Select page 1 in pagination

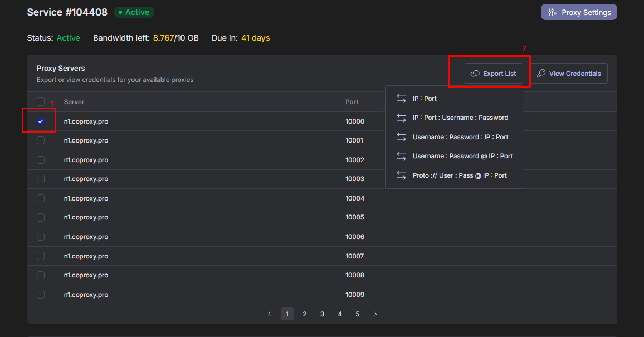[x=287, y=314]
